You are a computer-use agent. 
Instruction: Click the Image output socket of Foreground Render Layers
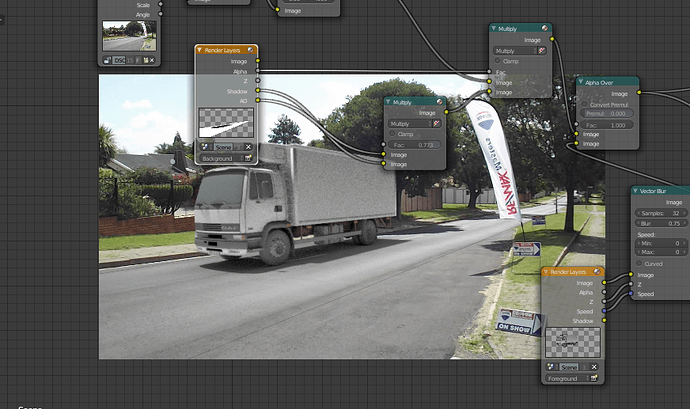tap(604, 282)
